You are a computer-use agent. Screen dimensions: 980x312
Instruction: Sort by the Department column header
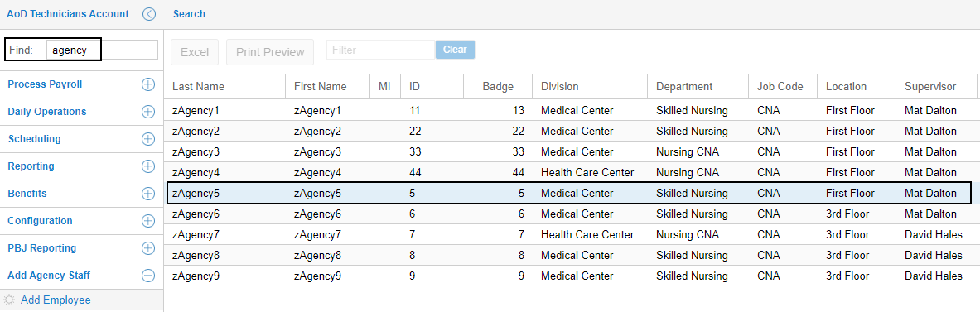684,87
